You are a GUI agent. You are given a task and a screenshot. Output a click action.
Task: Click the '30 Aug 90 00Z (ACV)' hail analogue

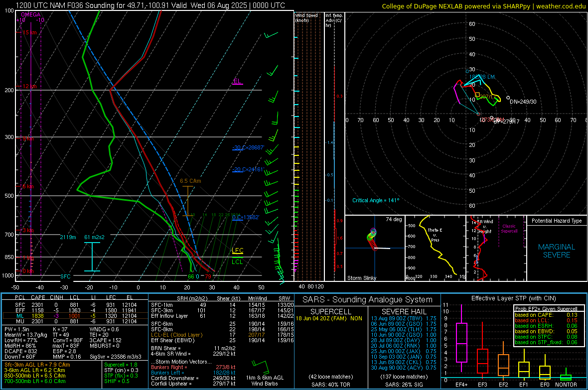coord(397,368)
